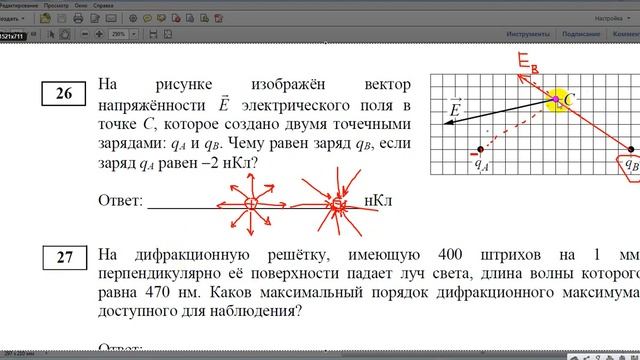Click the word "нКл" after answer line
The image size is (640, 360).
(378, 200)
